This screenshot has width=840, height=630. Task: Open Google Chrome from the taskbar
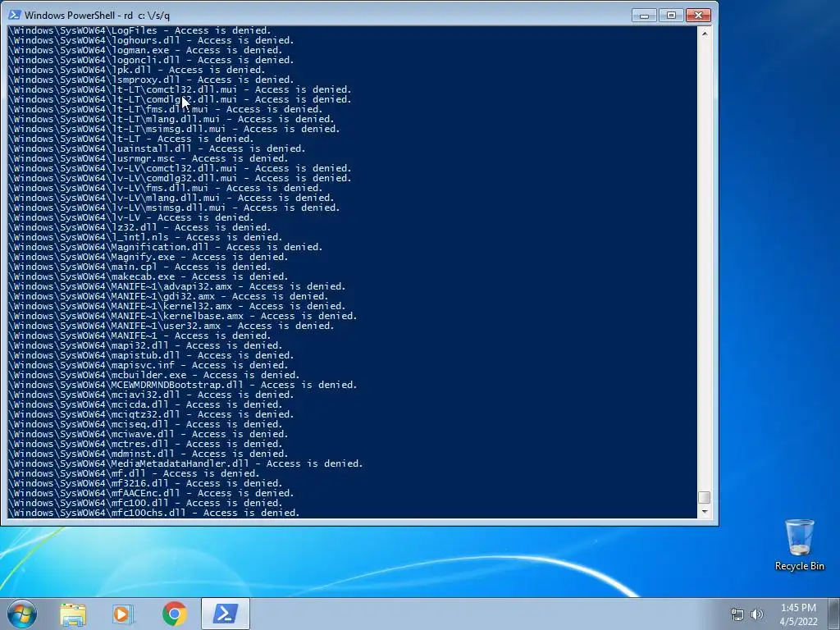(174, 614)
